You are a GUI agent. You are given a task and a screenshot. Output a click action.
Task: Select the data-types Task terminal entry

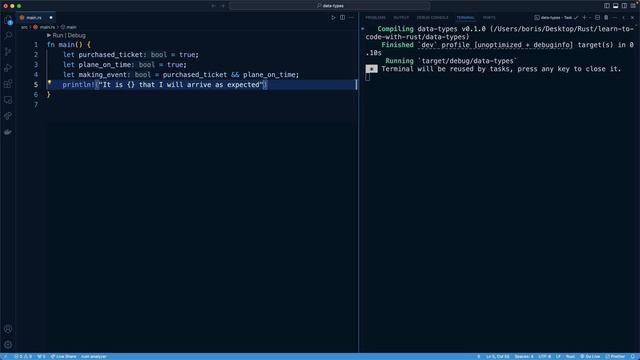click(x=556, y=18)
